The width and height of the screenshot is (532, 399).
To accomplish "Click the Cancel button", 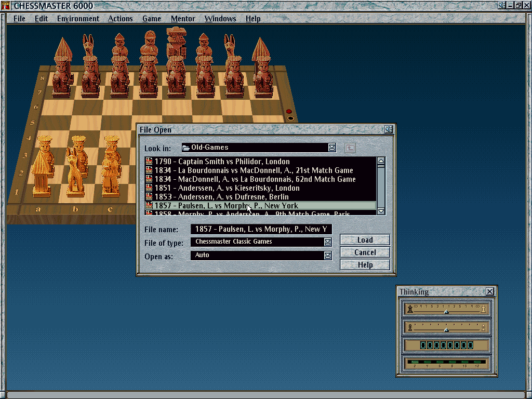I will 365,252.
